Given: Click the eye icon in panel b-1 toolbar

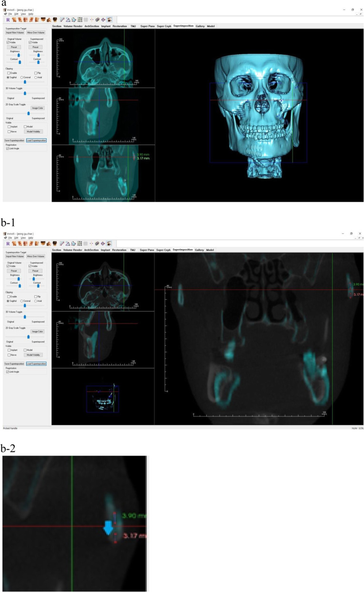Looking at the screenshot, I should tap(110, 244).
